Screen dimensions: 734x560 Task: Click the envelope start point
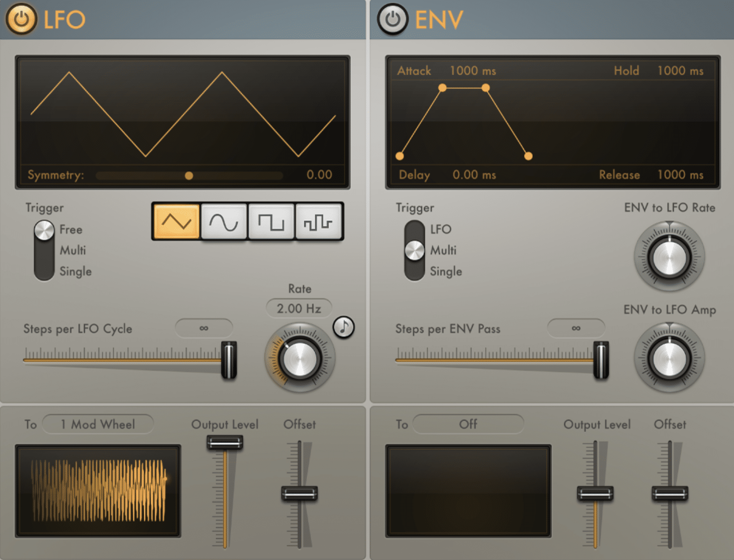[400, 156]
